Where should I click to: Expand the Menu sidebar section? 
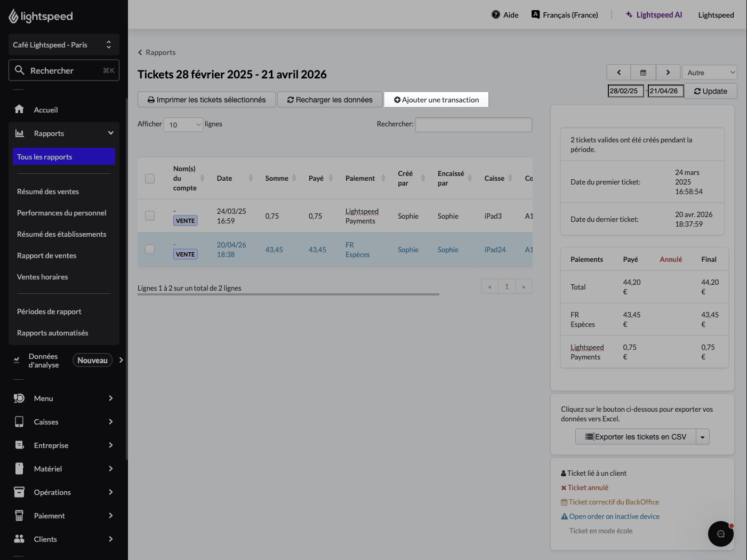(111, 398)
